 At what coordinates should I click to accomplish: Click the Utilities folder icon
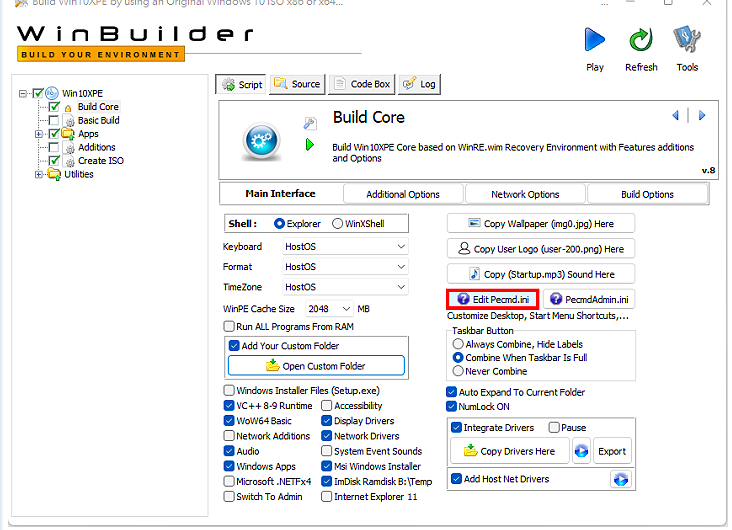[x=55, y=175]
